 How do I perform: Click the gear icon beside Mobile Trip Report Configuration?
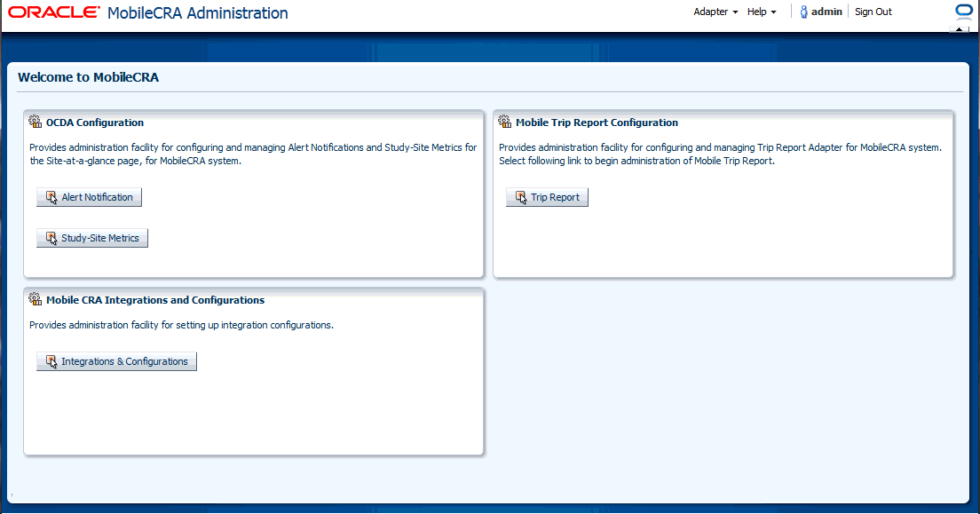pos(505,122)
